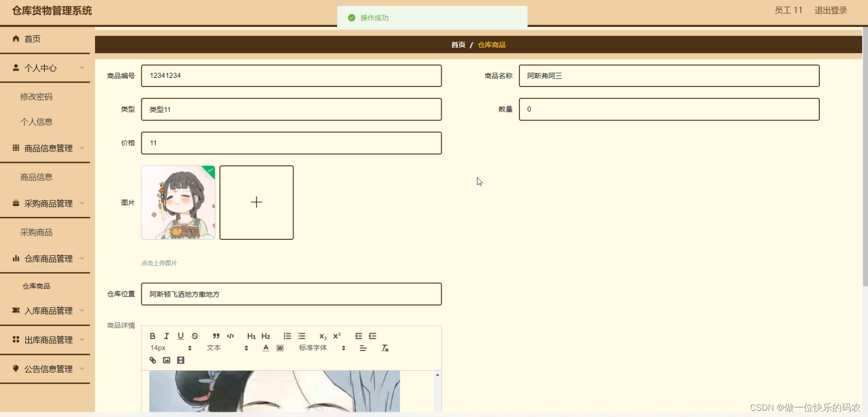The width and height of the screenshot is (868, 417).
Task: Focus the 类型 input field
Action: click(291, 109)
